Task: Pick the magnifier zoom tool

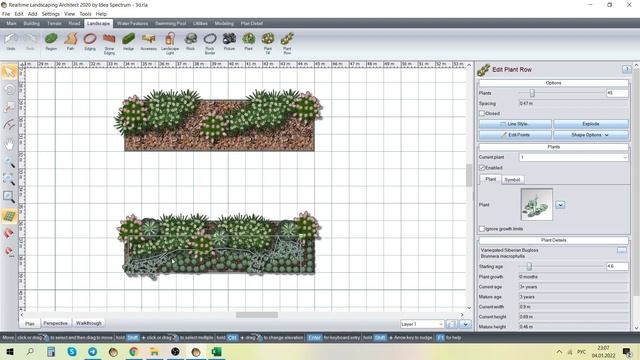Action: point(9,162)
